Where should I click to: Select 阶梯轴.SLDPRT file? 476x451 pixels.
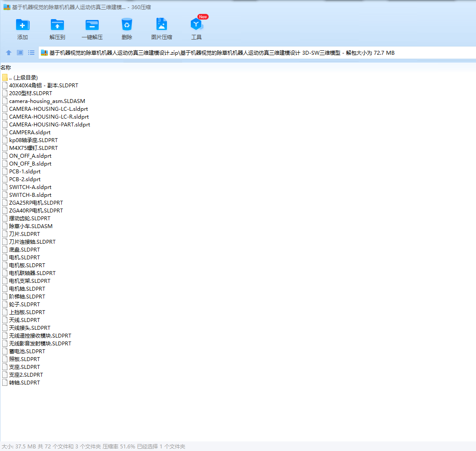click(x=27, y=296)
